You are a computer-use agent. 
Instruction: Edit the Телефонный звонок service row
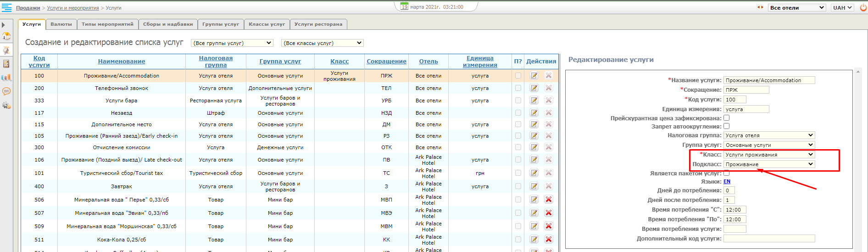pyautogui.click(x=534, y=88)
